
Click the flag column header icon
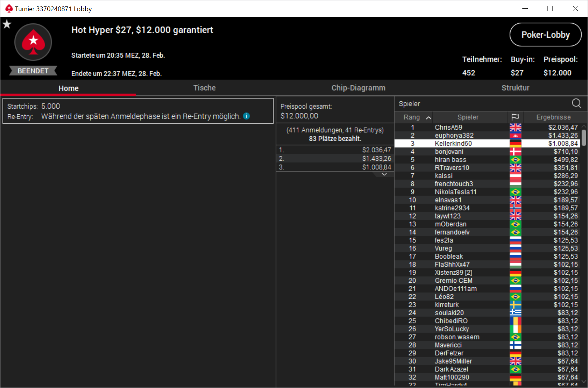[x=515, y=117]
